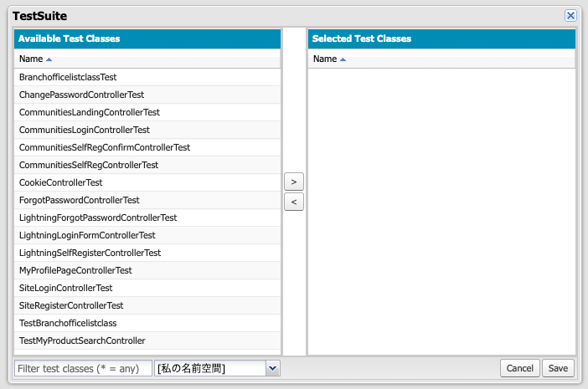Select SiteRegisterControllerTest row
This screenshot has height=389, width=588.
(x=147, y=306)
